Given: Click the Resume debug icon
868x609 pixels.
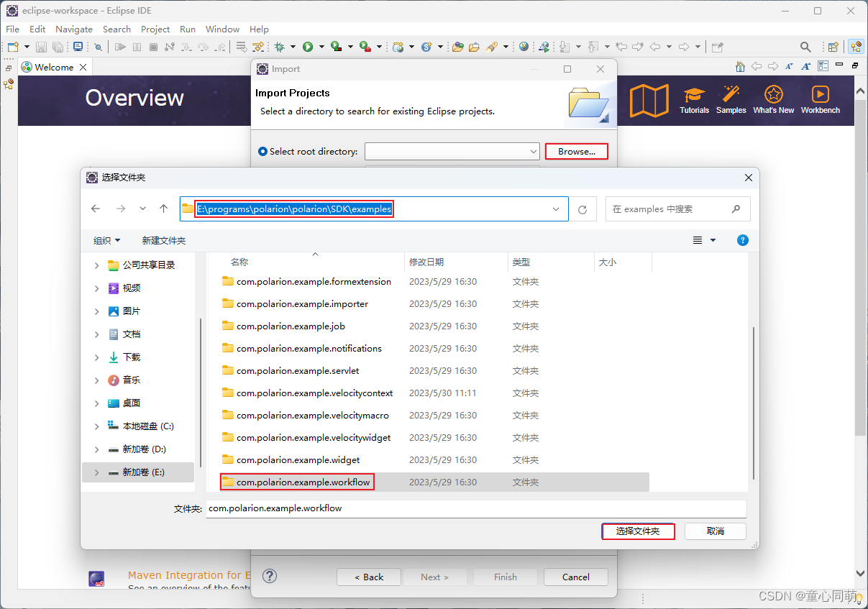Looking at the screenshot, I should pyautogui.click(x=120, y=47).
